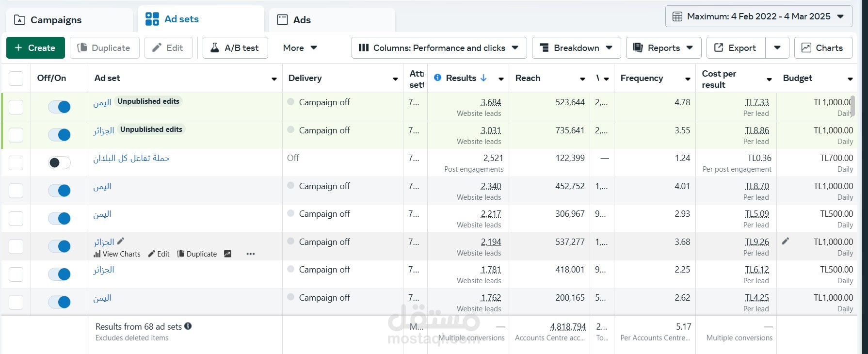Click the vertical scrollbar thumb of the table
The width and height of the screenshot is (868, 354).
click(852, 105)
